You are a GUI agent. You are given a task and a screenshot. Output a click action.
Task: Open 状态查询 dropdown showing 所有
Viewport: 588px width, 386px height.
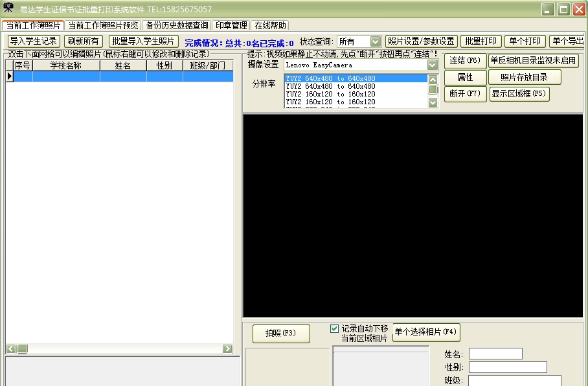pos(359,41)
